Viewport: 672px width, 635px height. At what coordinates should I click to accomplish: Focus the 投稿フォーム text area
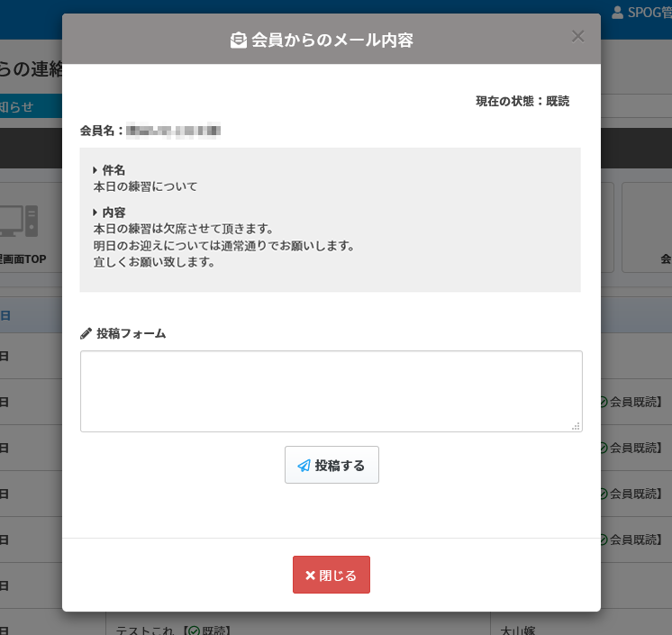point(331,391)
